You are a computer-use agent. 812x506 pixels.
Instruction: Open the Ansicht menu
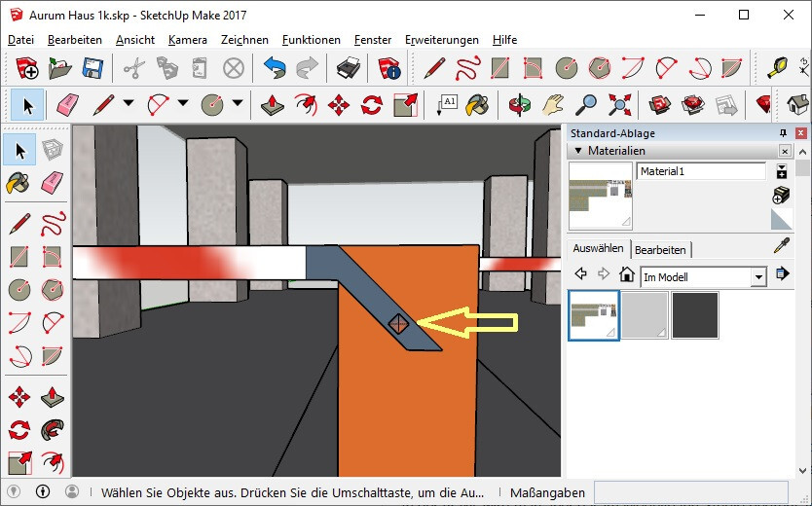(x=135, y=40)
